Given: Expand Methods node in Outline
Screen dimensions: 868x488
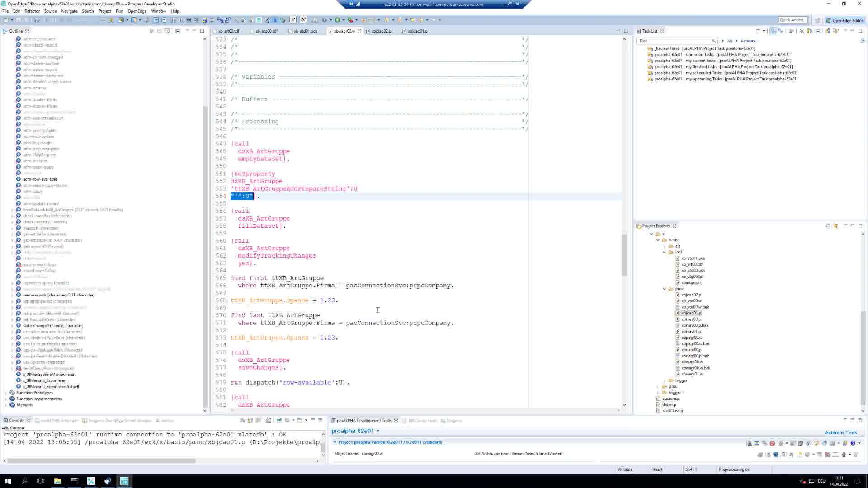Looking at the screenshot, I should tap(5, 405).
